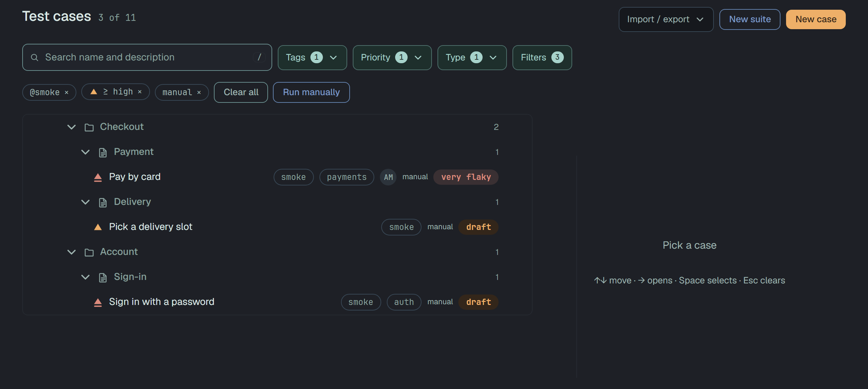Collapse the Sign-in suite chevron
This screenshot has width=868, height=389.
click(85, 277)
